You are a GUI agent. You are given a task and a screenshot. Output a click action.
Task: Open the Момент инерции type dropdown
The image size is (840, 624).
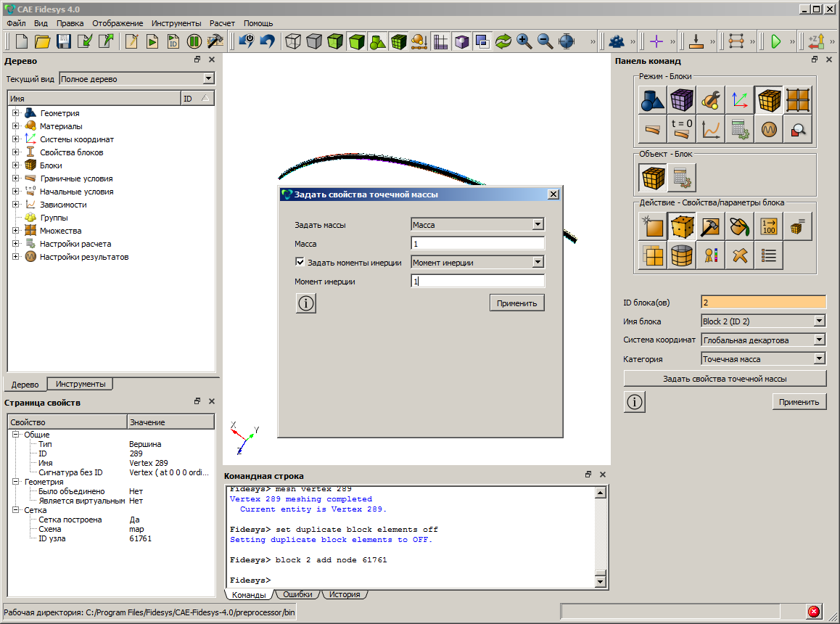(x=538, y=262)
